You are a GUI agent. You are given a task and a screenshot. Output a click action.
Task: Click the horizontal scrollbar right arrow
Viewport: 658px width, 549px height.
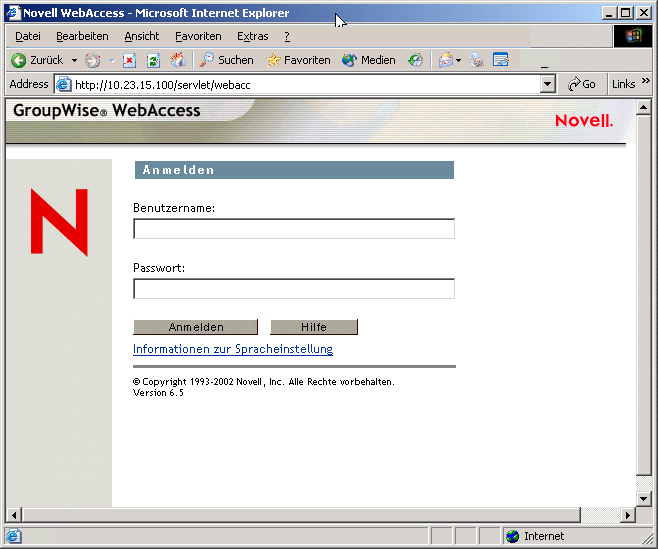pos(628,515)
